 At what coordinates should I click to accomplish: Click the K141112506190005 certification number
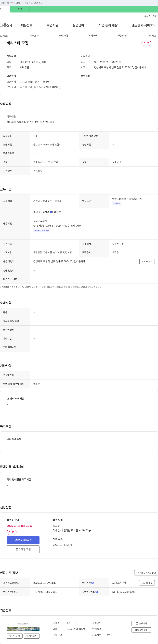coord(124,592)
